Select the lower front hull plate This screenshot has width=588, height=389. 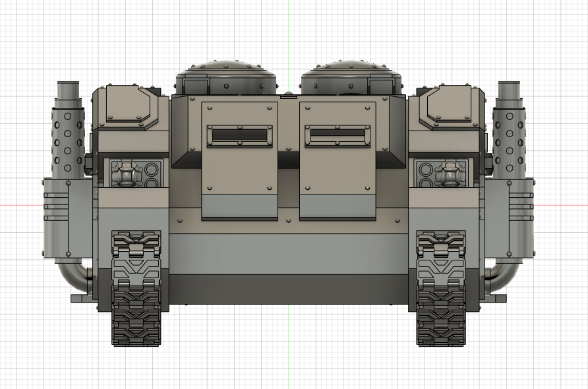[x=288, y=253]
